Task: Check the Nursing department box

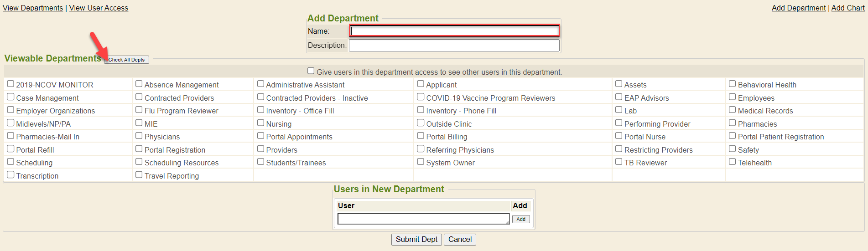Action: pos(261,123)
